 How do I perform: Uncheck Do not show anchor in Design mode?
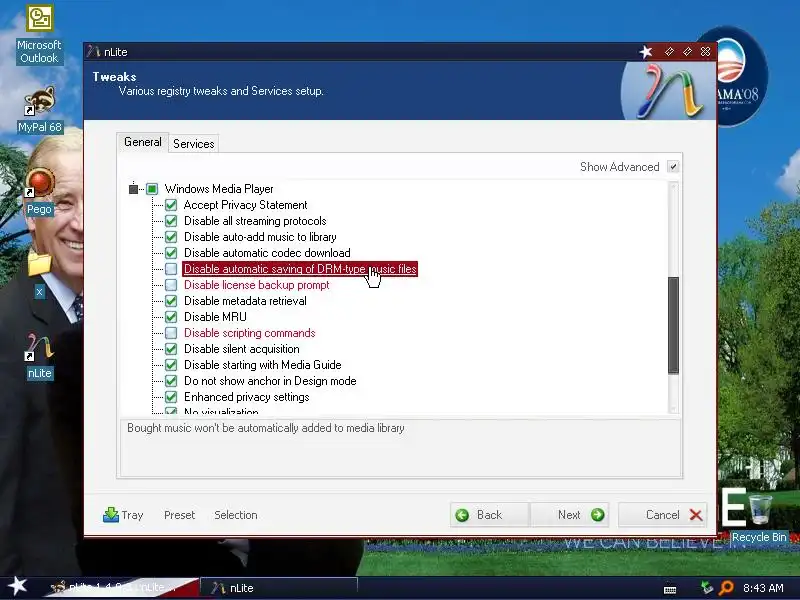pyautogui.click(x=171, y=381)
